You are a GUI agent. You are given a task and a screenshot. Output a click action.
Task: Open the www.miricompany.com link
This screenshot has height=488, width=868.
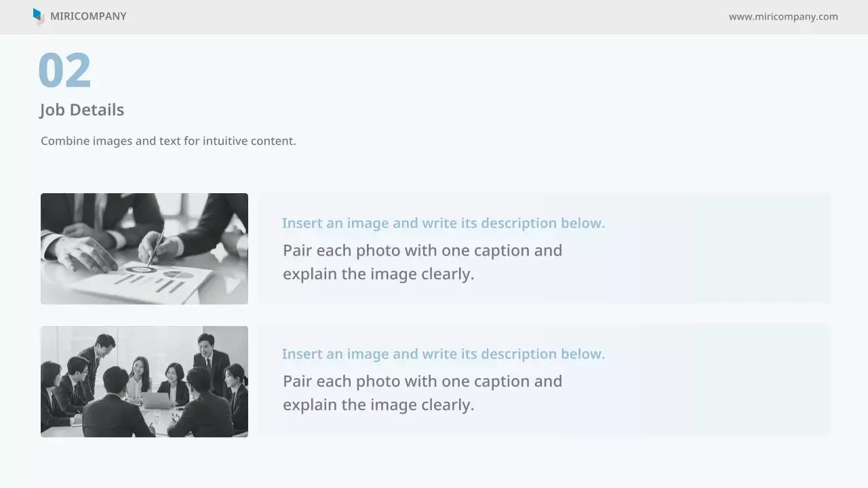click(x=783, y=16)
